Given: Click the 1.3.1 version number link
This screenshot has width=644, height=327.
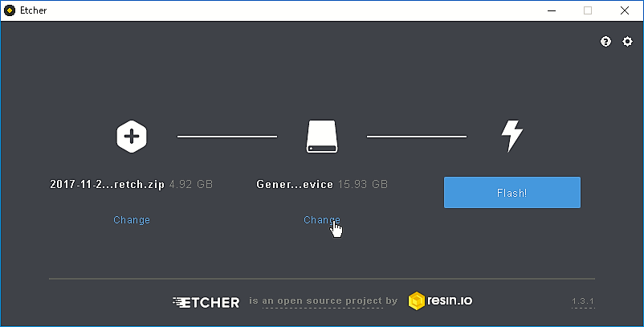Looking at the screenshot, I should 583,301.
